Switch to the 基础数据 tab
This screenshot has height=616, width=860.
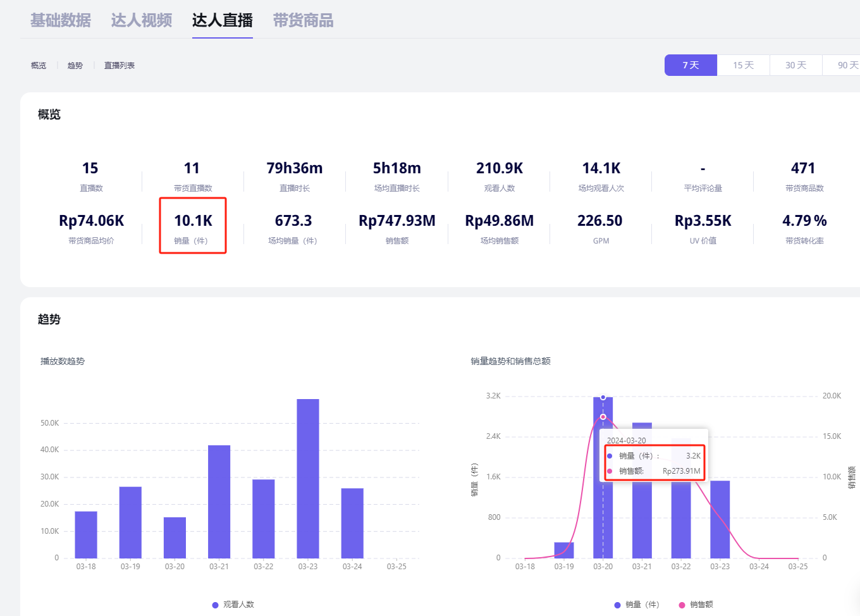[x=61, y=20]
